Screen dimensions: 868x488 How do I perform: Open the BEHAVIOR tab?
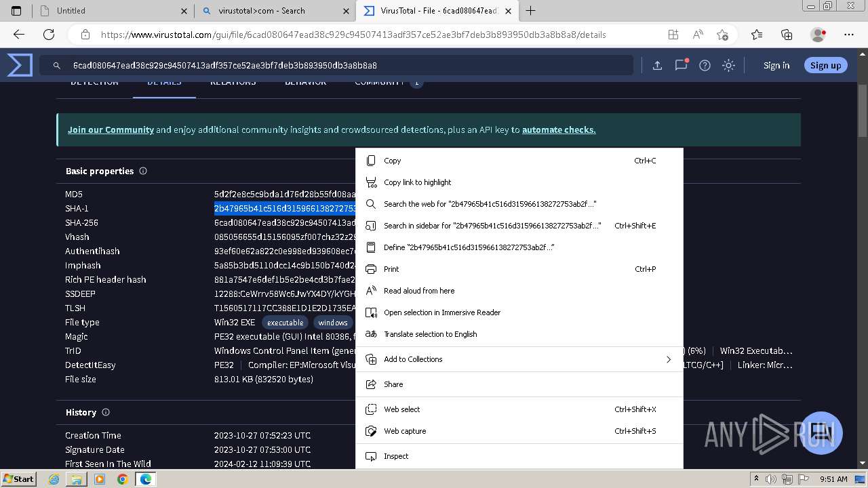[x=305, y=83]
